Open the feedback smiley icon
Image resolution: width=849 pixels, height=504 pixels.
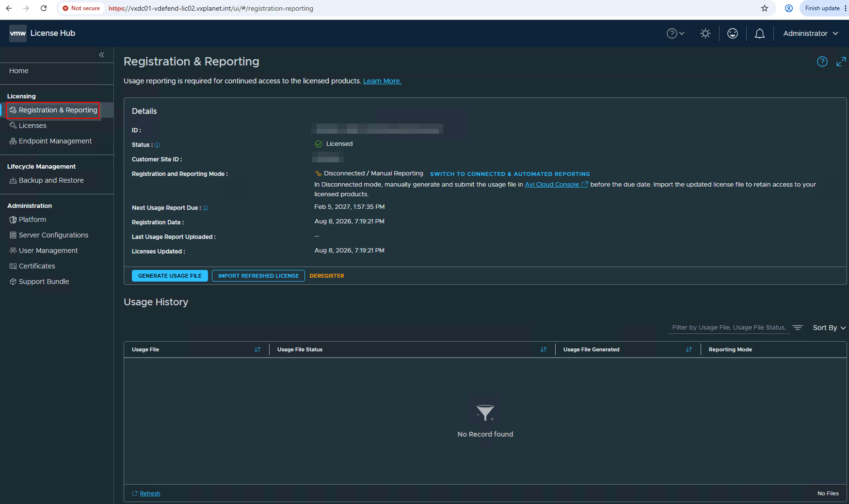(733, 33)
